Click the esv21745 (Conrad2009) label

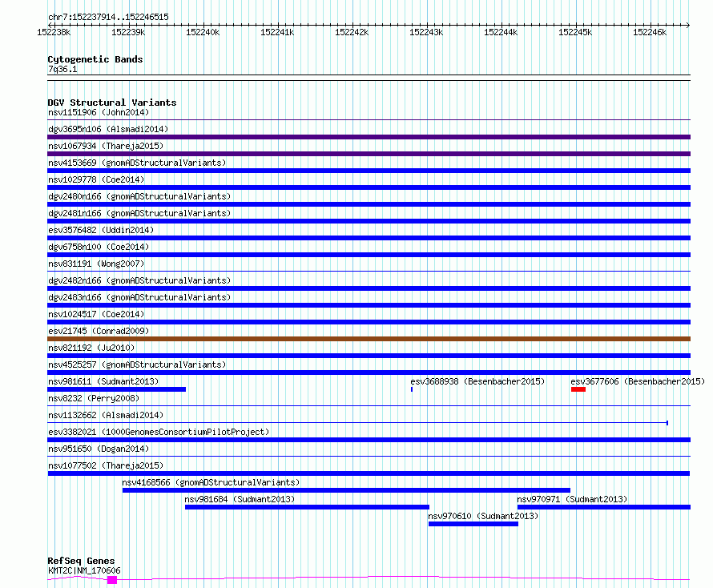coord(99,331)
